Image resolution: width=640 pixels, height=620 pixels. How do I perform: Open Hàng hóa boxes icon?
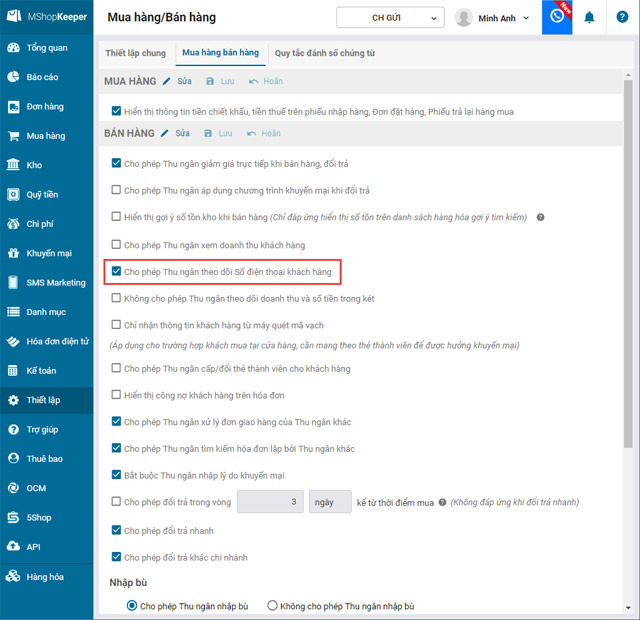pos(13,576)
